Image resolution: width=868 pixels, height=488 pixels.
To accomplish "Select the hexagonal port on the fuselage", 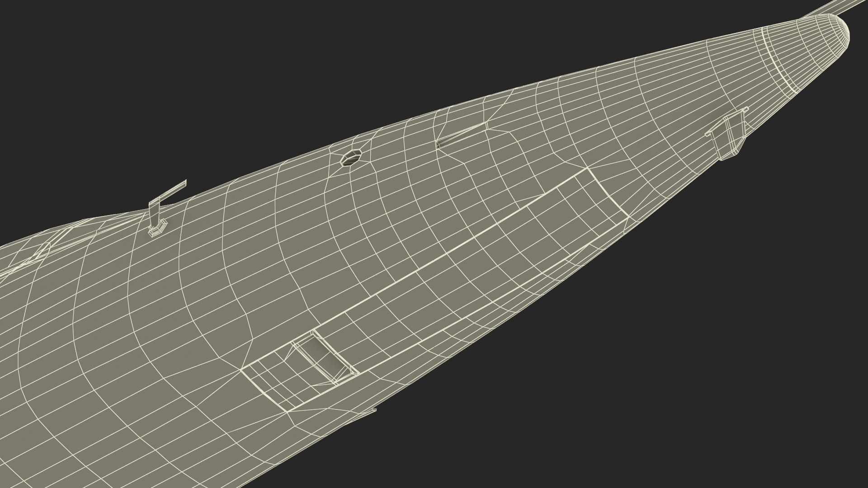I will pos(351,158).
